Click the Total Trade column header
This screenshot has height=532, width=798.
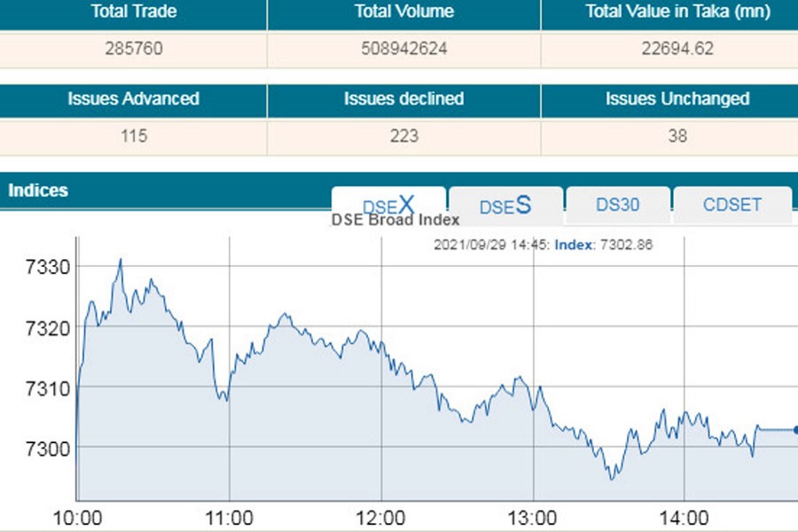pos(133,12)
